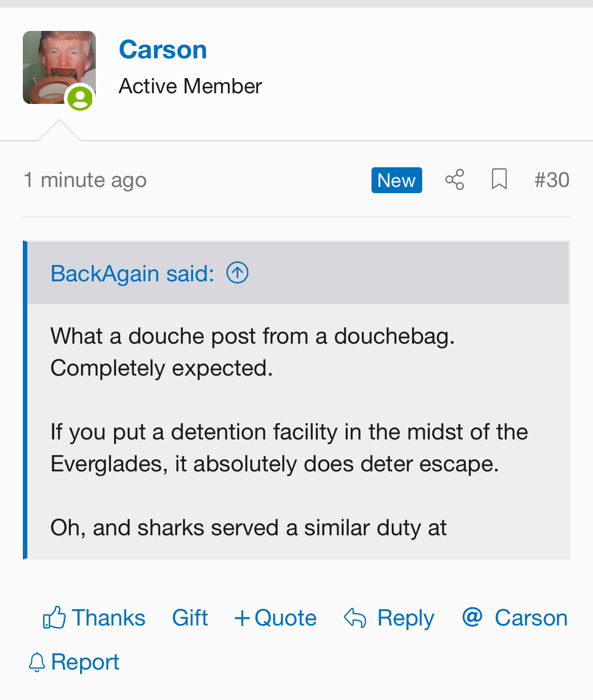Click the Active Member user title
Image resolution: width=593 pixels, height=700 pixels.
(190, 86)
